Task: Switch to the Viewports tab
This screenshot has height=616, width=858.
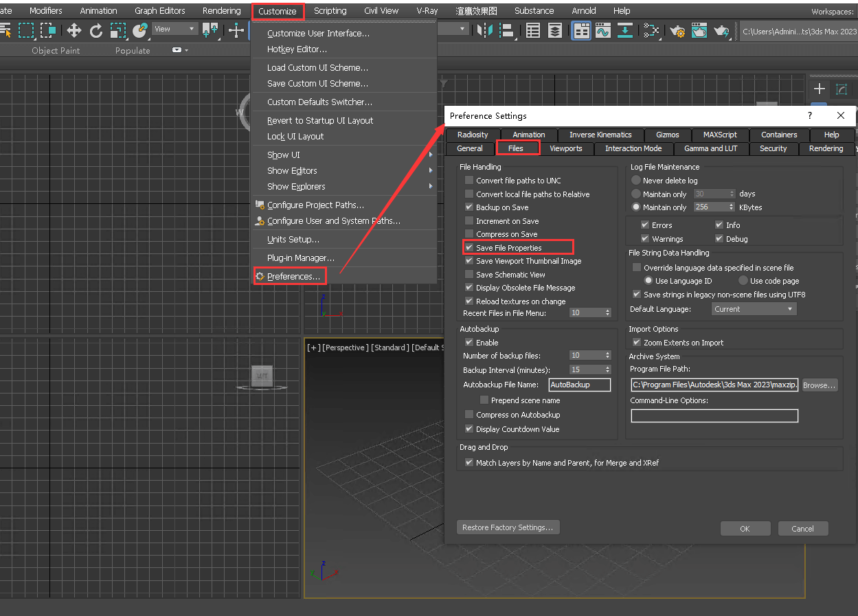Action: pos(565,148)
